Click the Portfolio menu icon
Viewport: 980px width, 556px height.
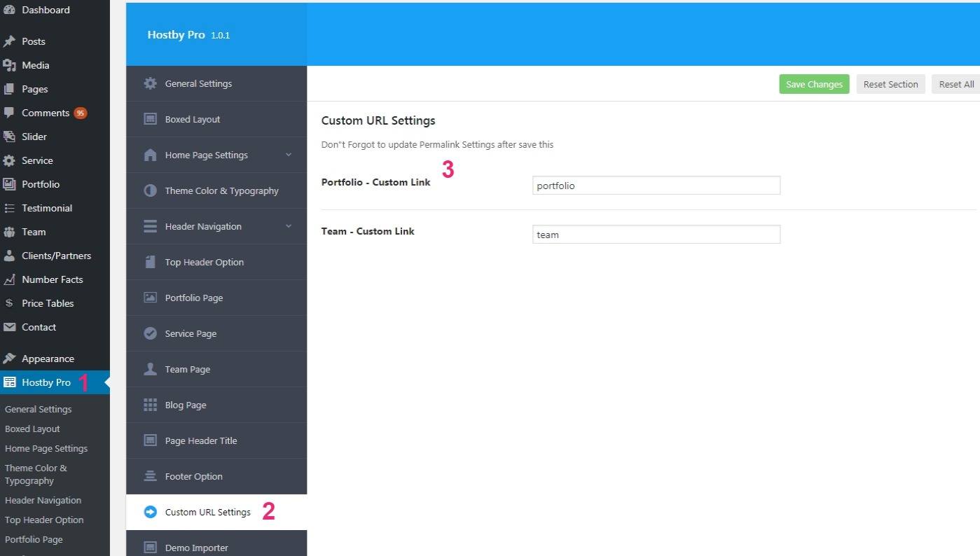9,184
